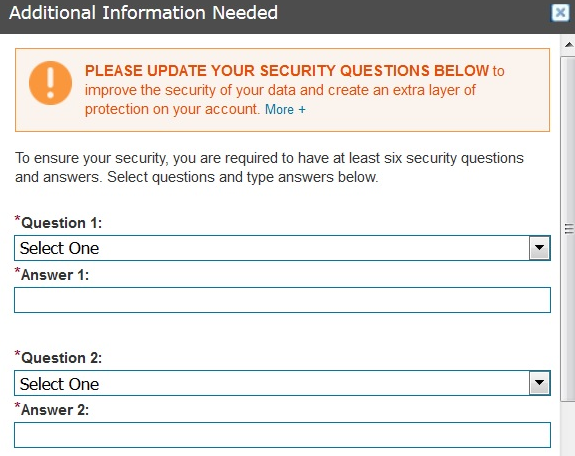Click the Question 1 label
The image size is (575, 456).
pos(58,223)
